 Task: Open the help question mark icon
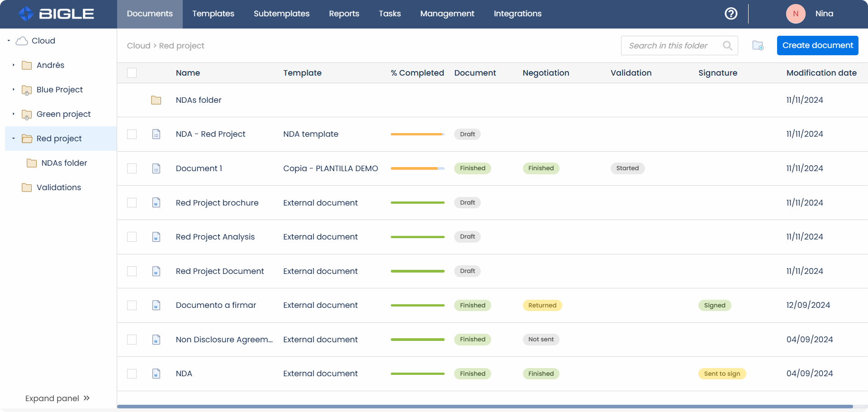[x=731, y=14]
